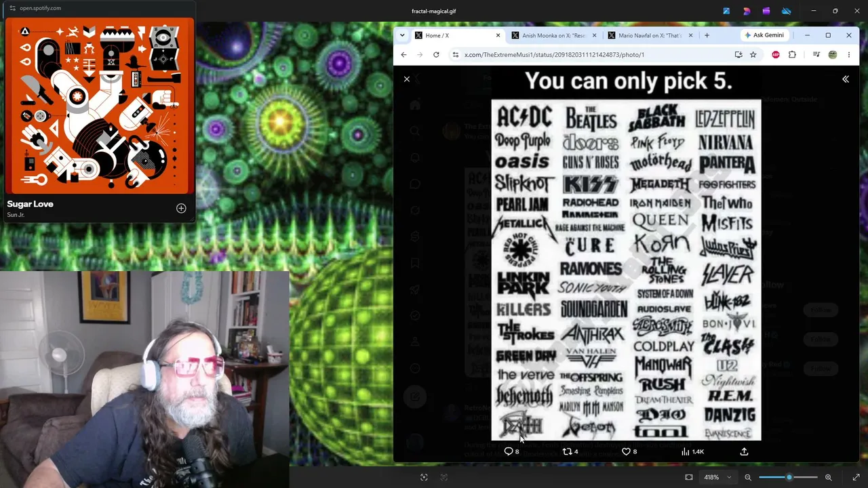Open Chrome Extensions puzzle menu

[792, 55]
